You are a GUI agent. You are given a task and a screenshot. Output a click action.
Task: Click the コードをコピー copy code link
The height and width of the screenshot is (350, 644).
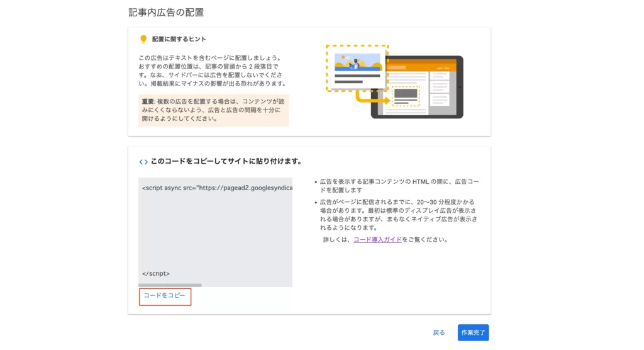[x=164, y=296]
